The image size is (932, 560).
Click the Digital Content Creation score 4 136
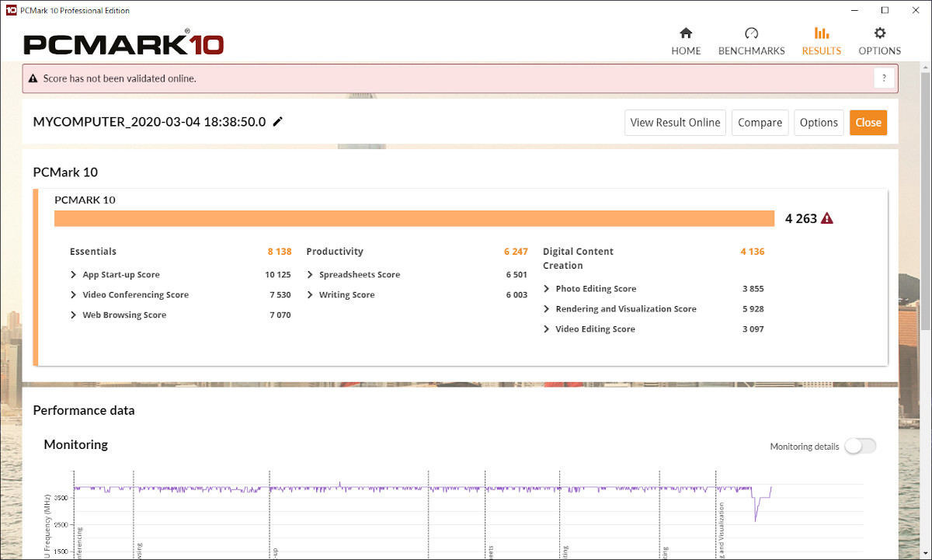pyautogui.click(x=753, y=252)
